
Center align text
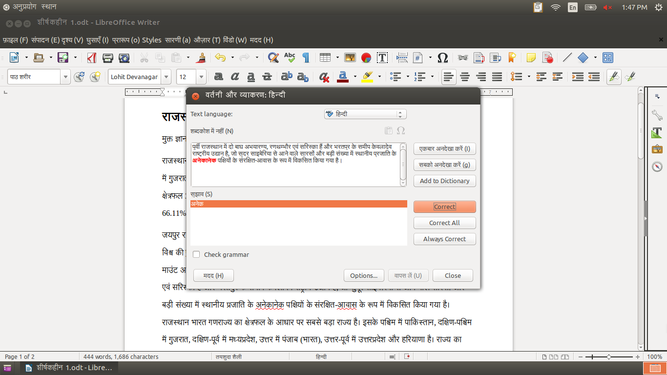click(x=465, y=77)
